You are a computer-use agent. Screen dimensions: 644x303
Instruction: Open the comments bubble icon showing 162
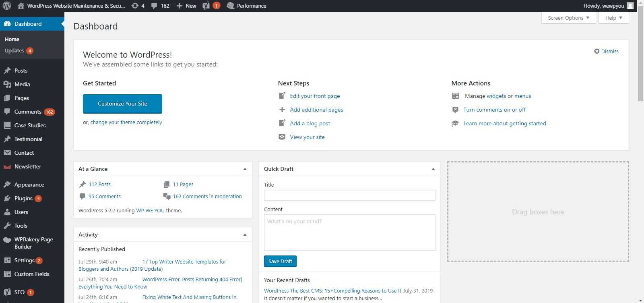154,6
